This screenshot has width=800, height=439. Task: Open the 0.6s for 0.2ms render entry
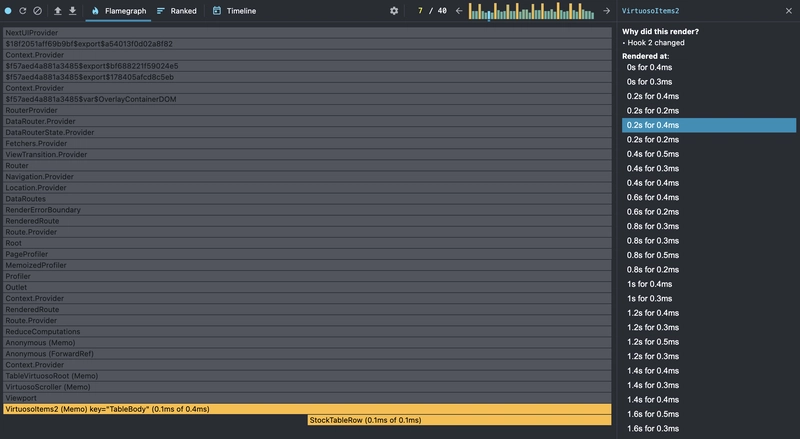click(709, 212)
